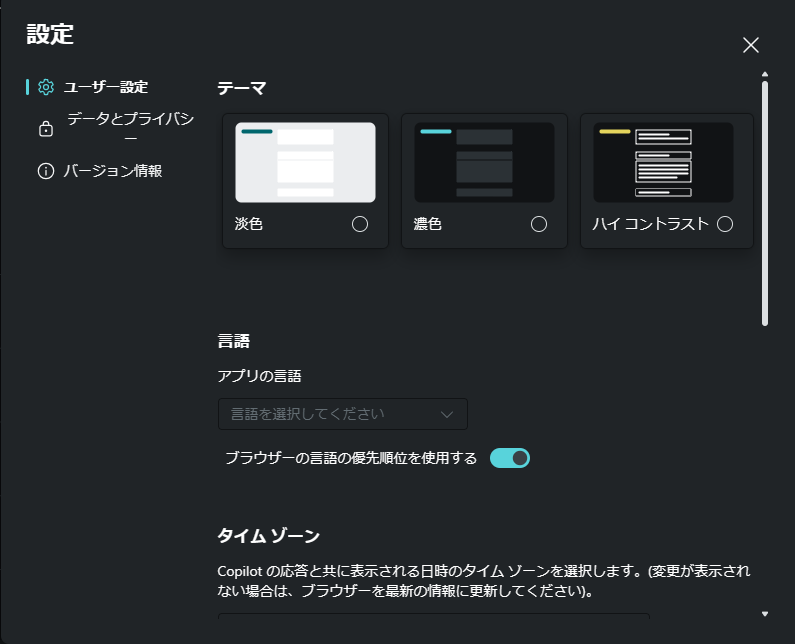Open the 言語を選択してください dropdown

(x=343, y=414)
